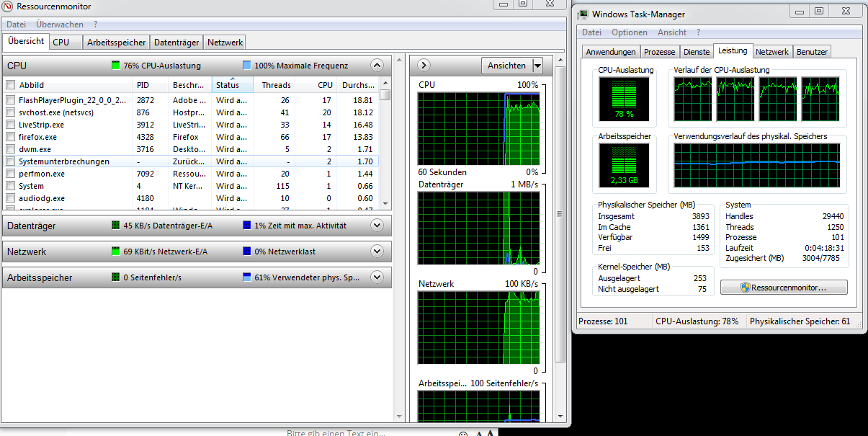Check the dwm.exe checkbox
868x436 pixels.
[11, 149]
